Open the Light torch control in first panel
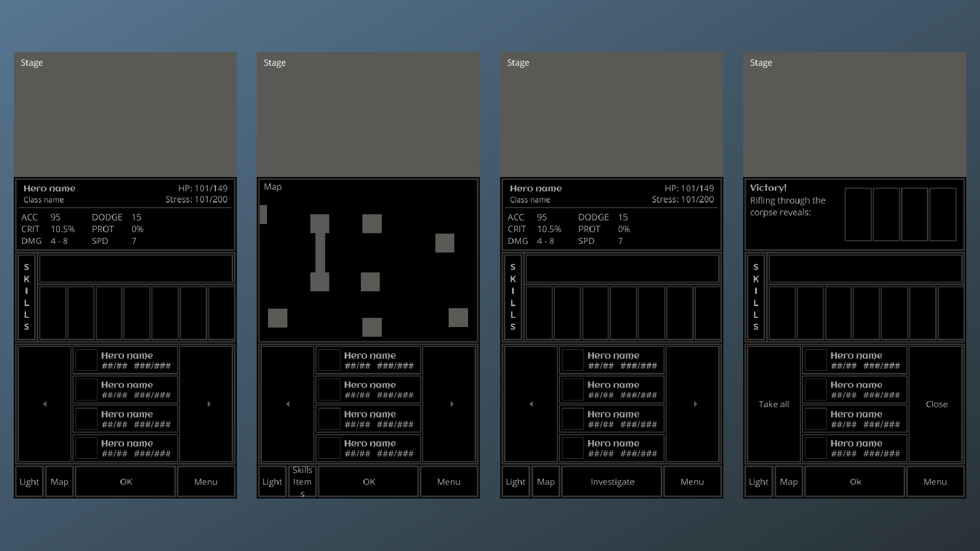Viewport: 980px width, 551px height. [x=29, y=482]
